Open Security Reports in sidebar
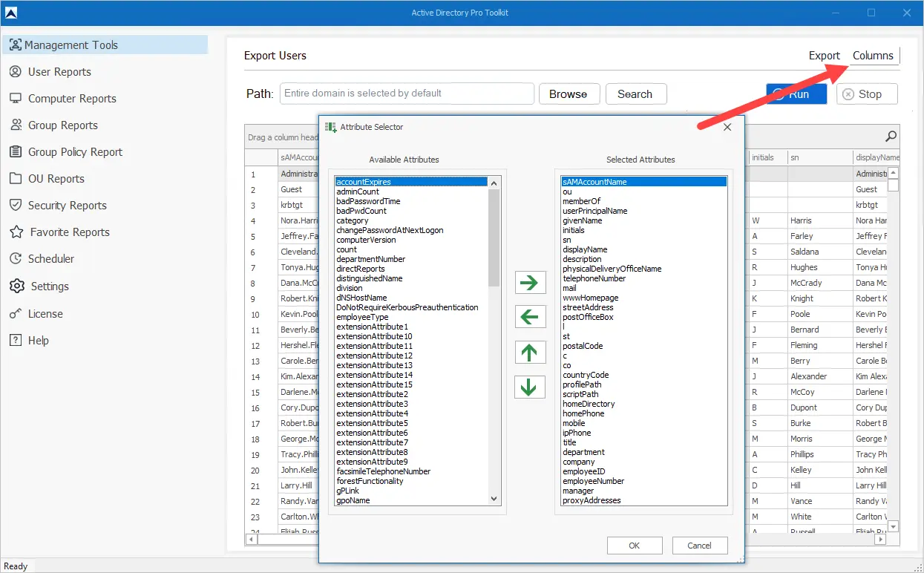The height and width of the screenshot is (573, 924). point(68,206)
